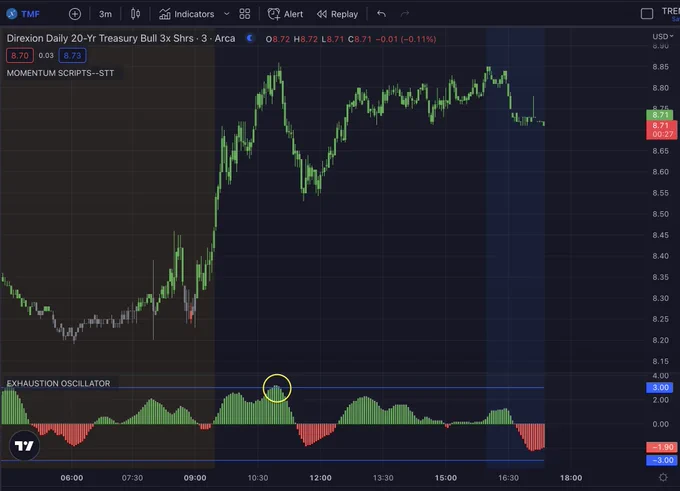Click the add symbol plus icon
The width and height of the screenshot is (680, 491).
pos(75,14)
